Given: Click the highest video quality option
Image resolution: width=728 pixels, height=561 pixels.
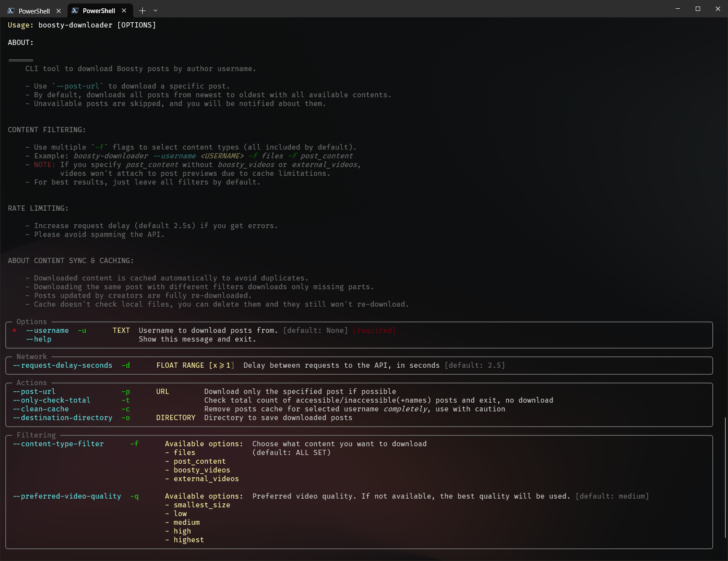Looking at the screenshot, I should (x=189, y=540).
